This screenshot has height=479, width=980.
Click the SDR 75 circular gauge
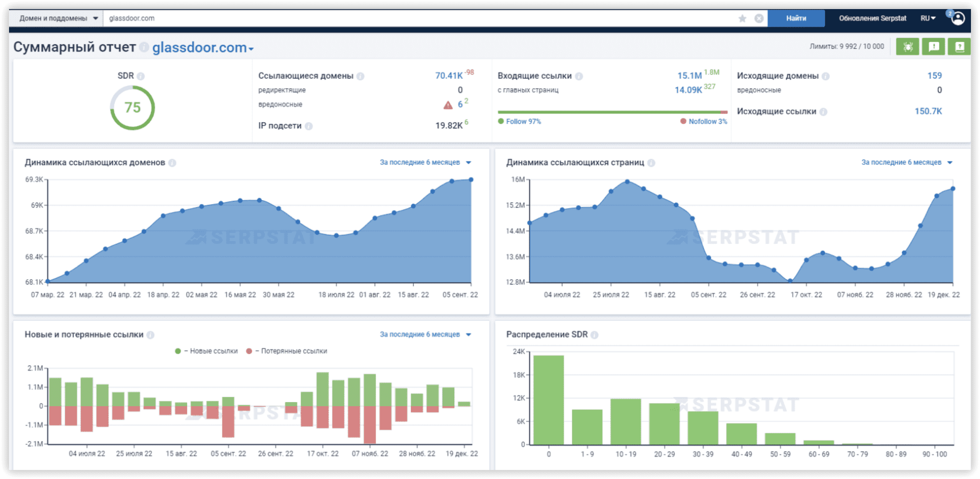coord(132,108)
